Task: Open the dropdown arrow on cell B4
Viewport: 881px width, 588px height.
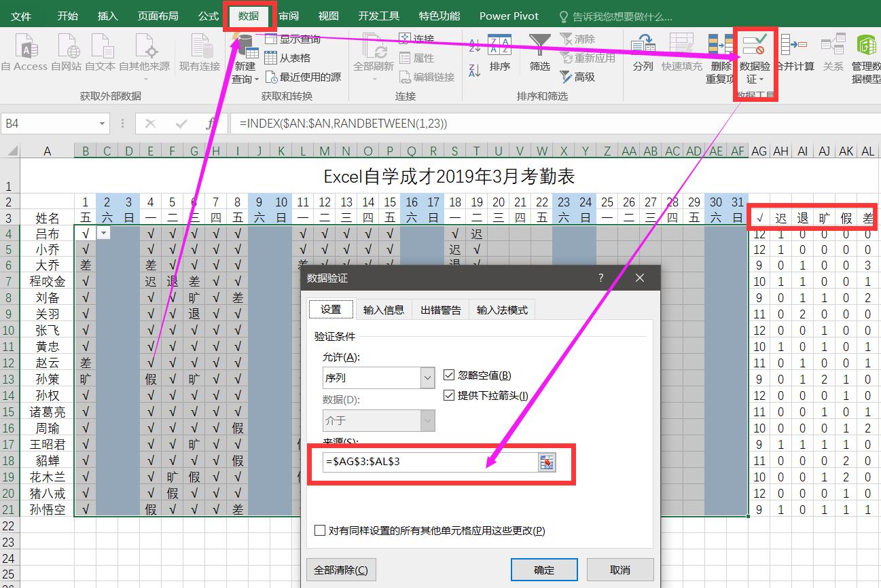Action: click(x=103, y=233)
